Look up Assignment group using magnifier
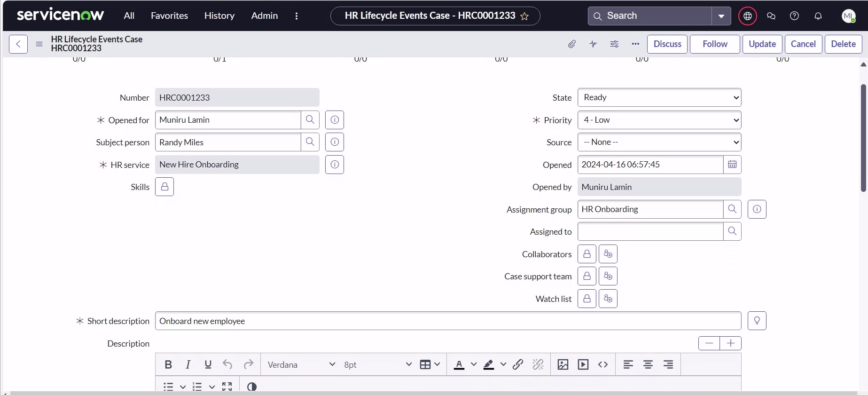 [732, 209]
